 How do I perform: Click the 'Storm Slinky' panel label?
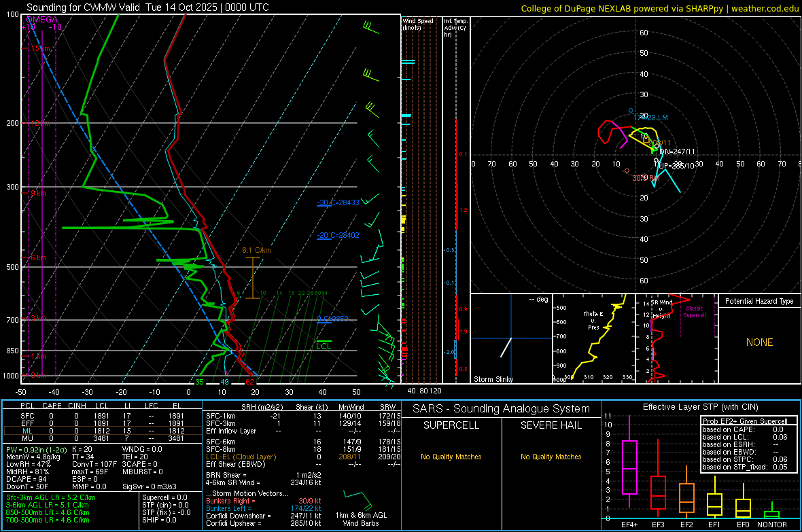point(493,379)
